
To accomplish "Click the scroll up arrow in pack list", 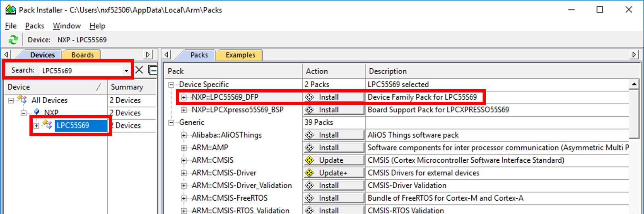I will tap(634, 84).
